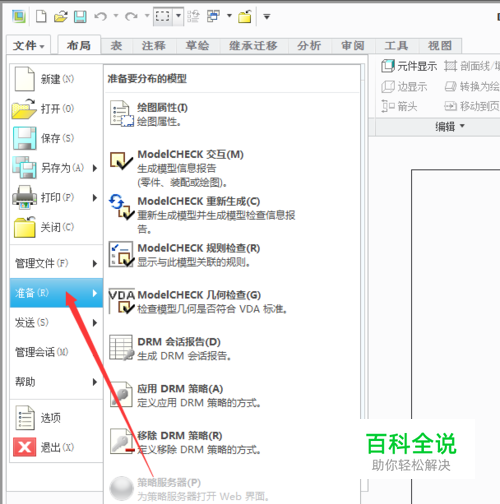The image size is (500, 504).
Task: Click the regenerate icon in quick toolbar
Action: [x=193, y=16]
